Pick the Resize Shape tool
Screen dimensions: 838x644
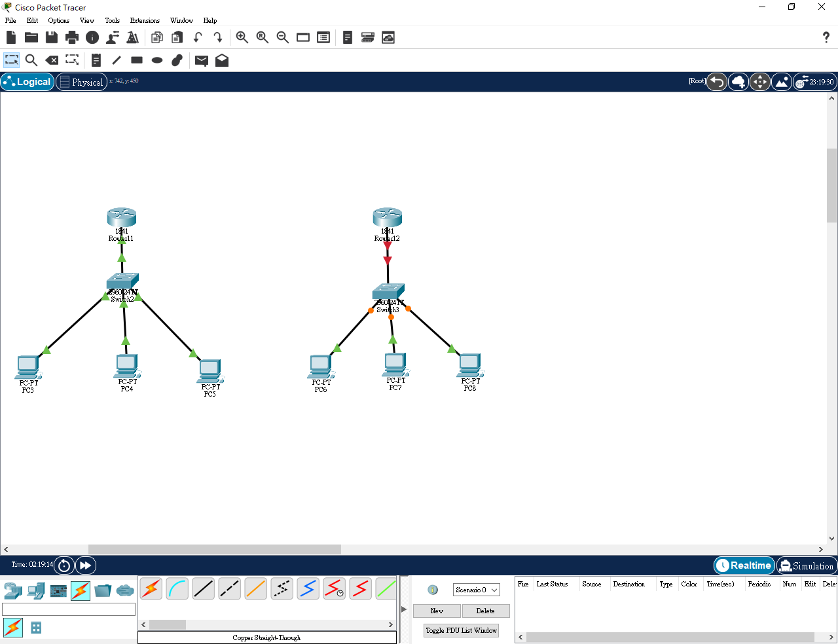click(72, 60)
